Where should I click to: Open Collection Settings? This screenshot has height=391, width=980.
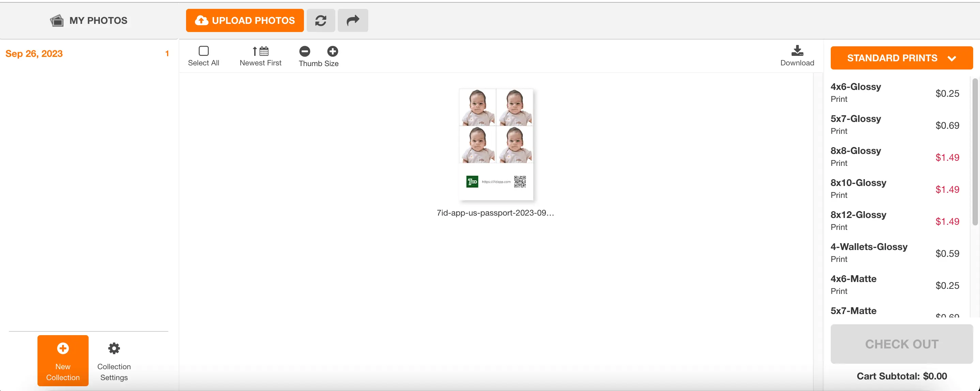click(114, 360)
